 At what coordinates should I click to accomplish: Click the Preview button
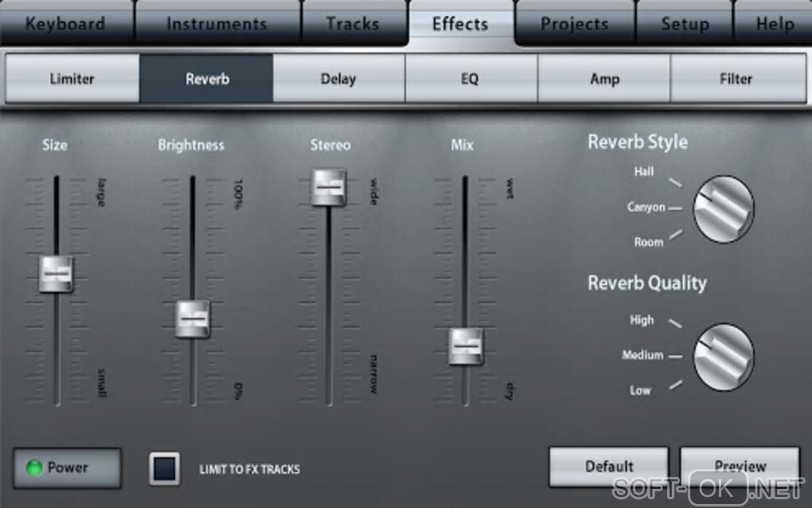tap(740, 467)
